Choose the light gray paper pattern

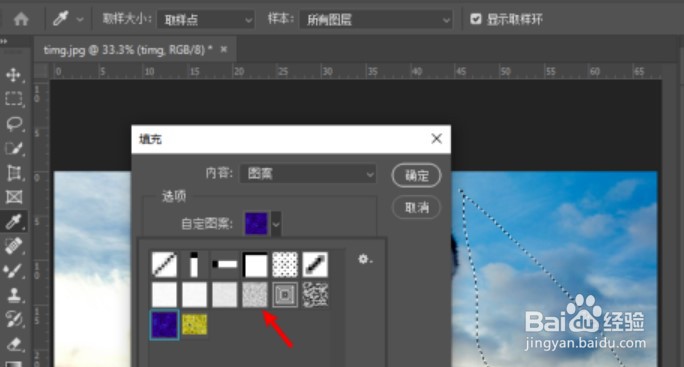[x=225, y=295]
